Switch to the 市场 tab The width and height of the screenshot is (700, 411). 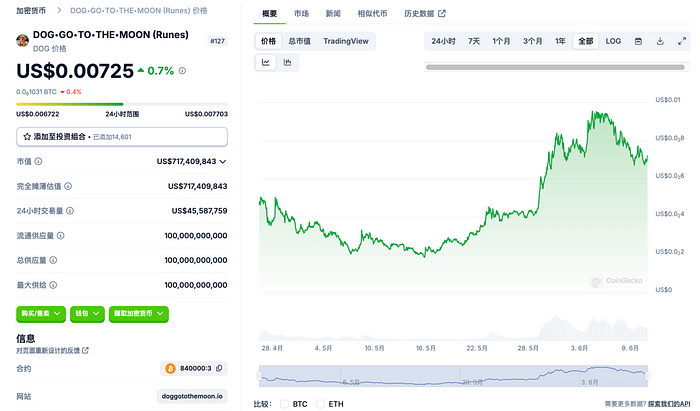click(x=301, y=13)
